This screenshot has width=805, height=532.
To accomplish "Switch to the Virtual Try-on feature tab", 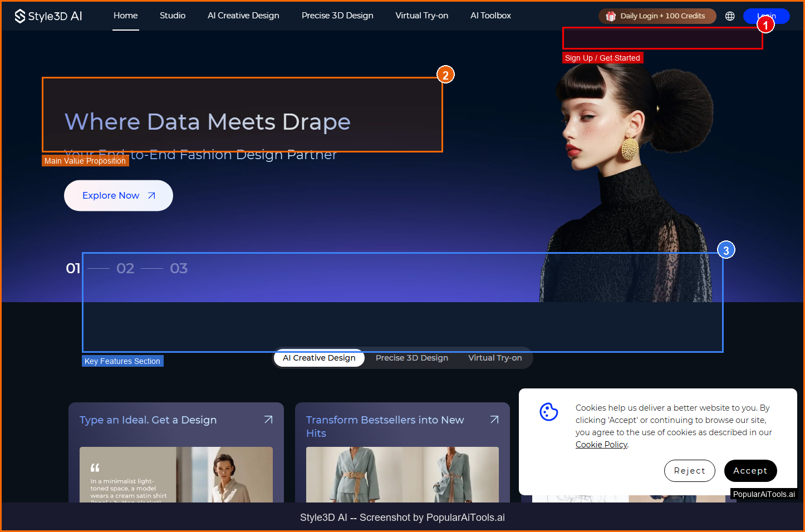I will [495, 358].
